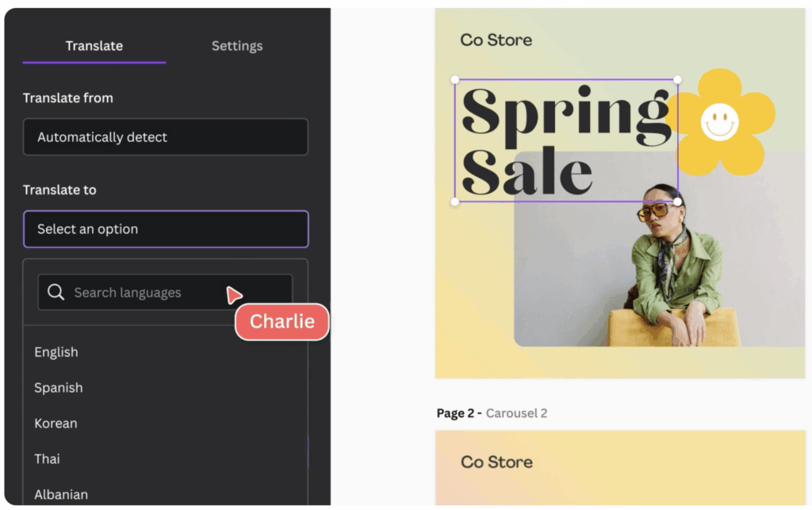The image size is (812, 510).
Task: Select Albanian from the language list
Action: 61,494
